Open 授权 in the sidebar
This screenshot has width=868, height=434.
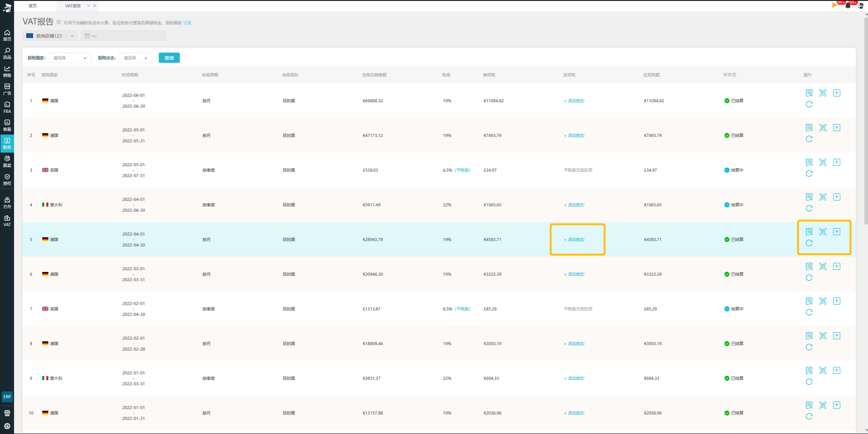[x=7, y=180]
